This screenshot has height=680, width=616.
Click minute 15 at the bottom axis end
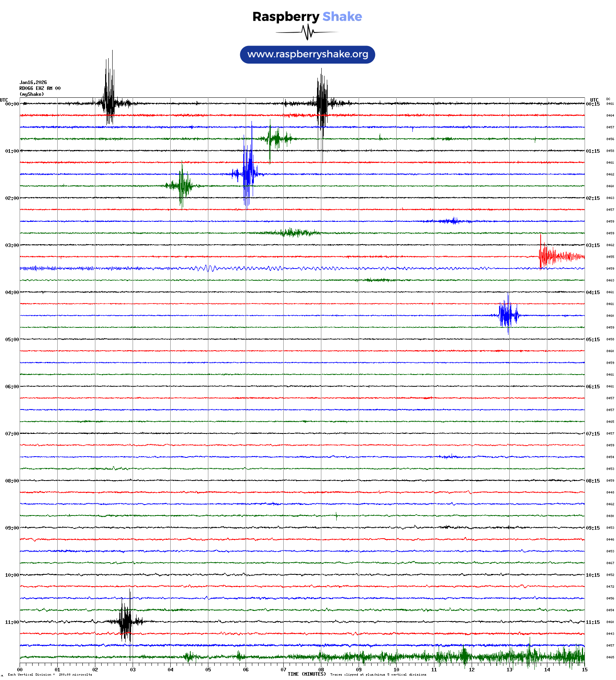click(584, 670)
